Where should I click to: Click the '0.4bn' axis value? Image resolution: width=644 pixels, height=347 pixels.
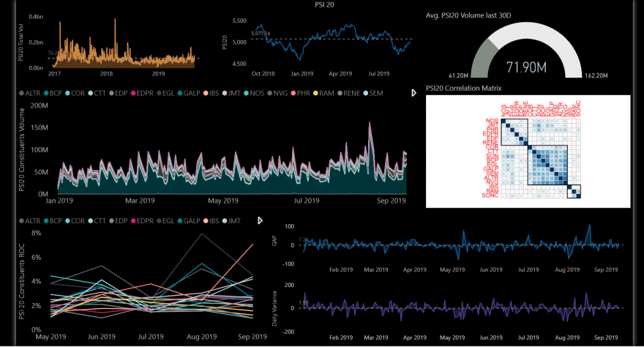[x=36, y=17]
